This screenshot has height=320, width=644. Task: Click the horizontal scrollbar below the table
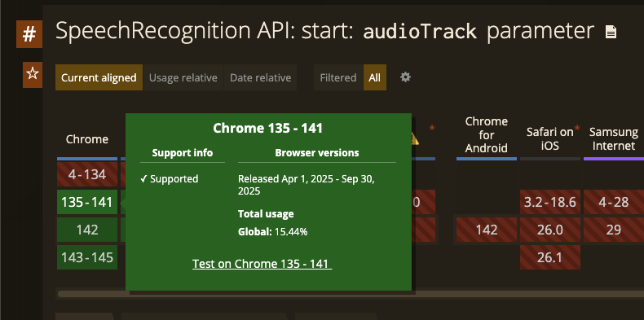[x=351, y=294]
